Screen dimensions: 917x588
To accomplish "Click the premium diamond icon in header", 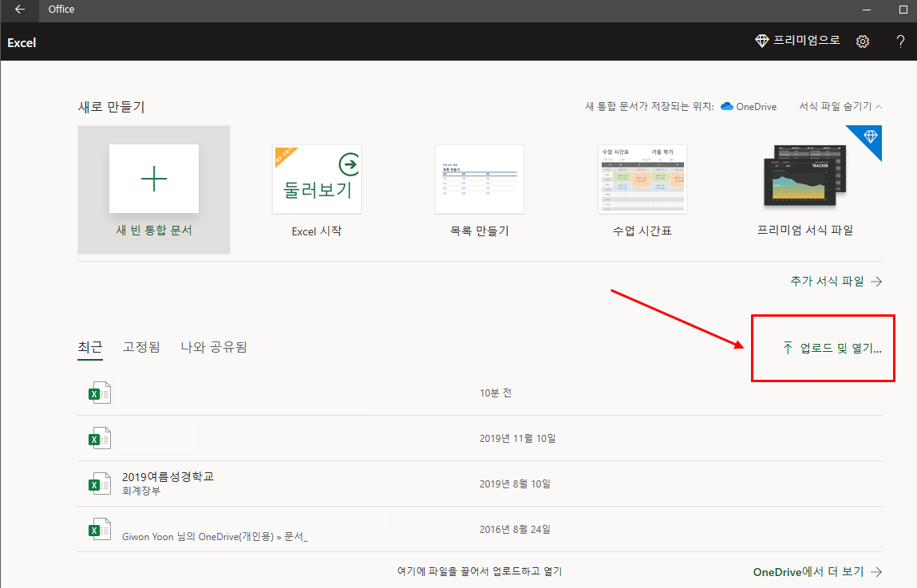I will (761, 41).
